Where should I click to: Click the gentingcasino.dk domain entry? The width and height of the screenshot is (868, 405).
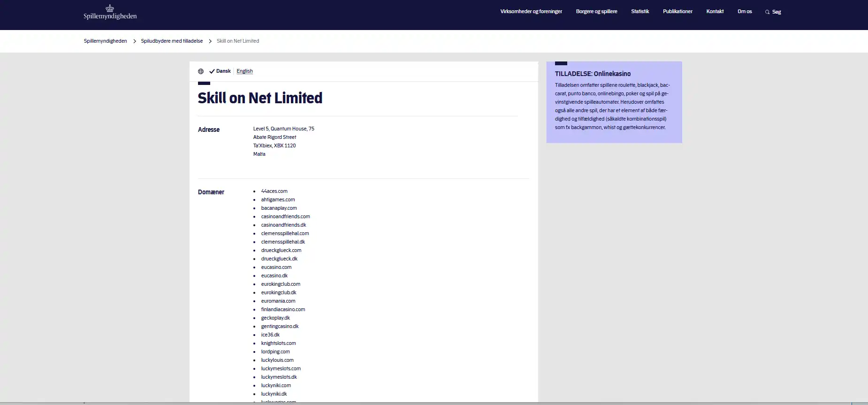(x=280, y=327)
